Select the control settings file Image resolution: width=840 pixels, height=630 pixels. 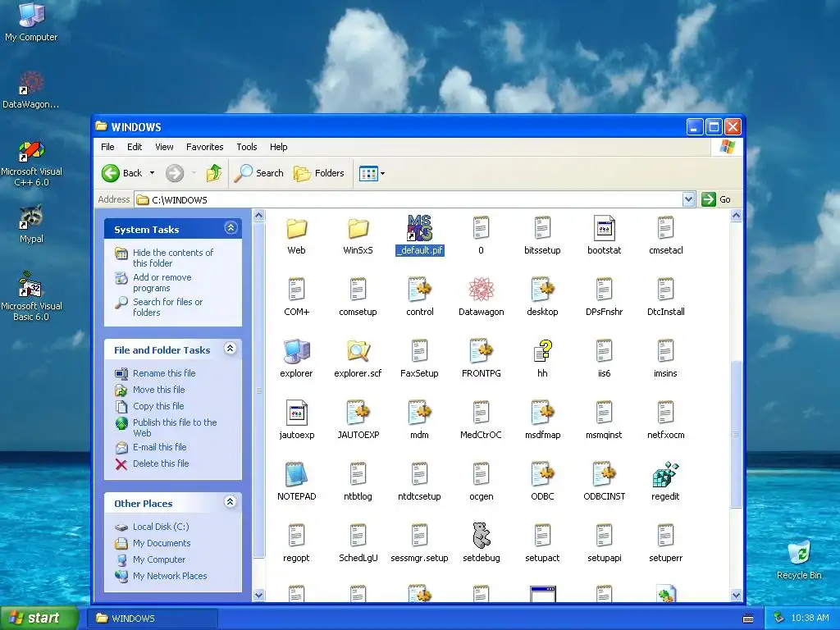click(x=419, y=296)
